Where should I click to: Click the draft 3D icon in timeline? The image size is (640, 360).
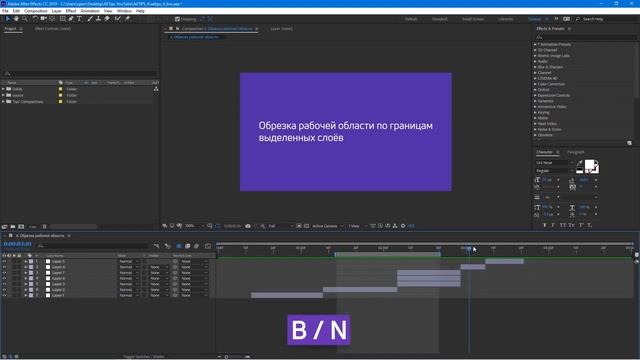coord(167,246)
